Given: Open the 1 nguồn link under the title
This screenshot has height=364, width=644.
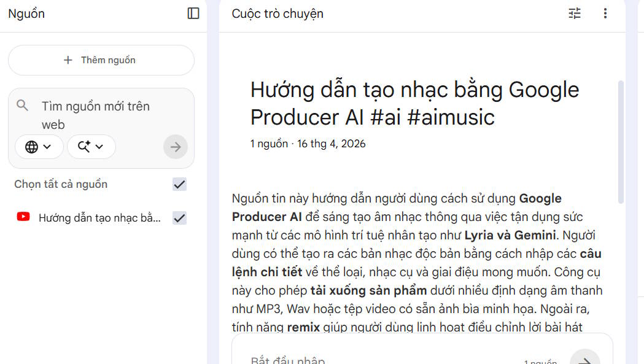Looking at the screenshot, I should point(269,143).
